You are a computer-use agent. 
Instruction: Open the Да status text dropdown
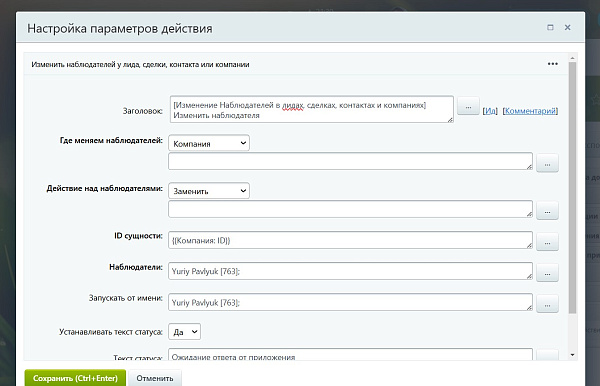click(184, 332)
